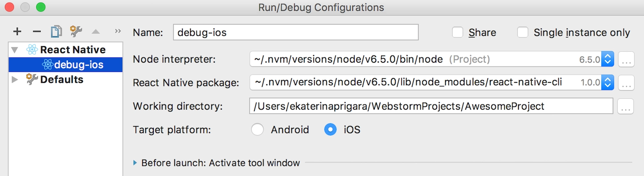Image resolution: width=644 pixels, height=176 pixels.
Task: Remove configuration with minus icon
Action: pos(37,31)
